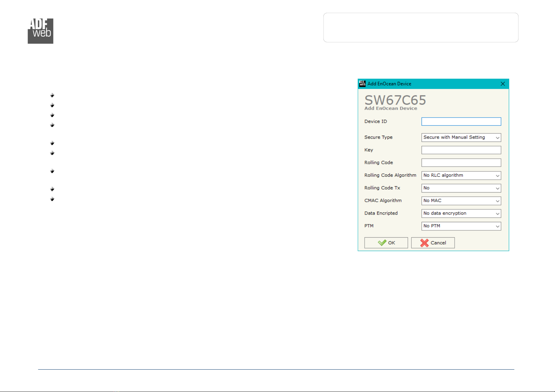Click the Data Encripted label
Viewport: 555px width, 392px height.
click(x=381, y=213)
